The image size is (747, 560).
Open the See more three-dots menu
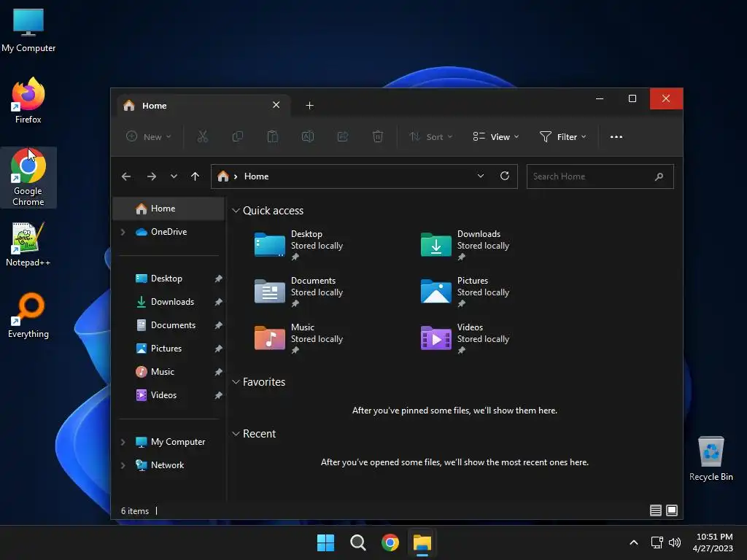(616, 136)
